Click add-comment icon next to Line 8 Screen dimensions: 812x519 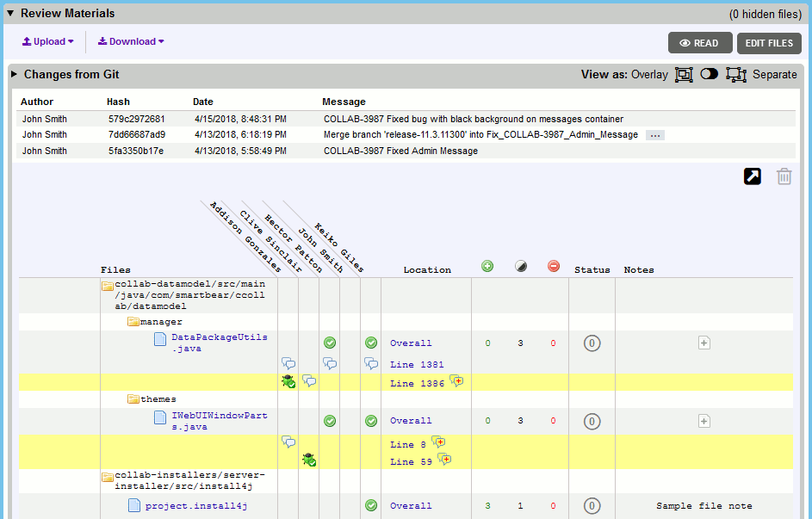[439, 442]
